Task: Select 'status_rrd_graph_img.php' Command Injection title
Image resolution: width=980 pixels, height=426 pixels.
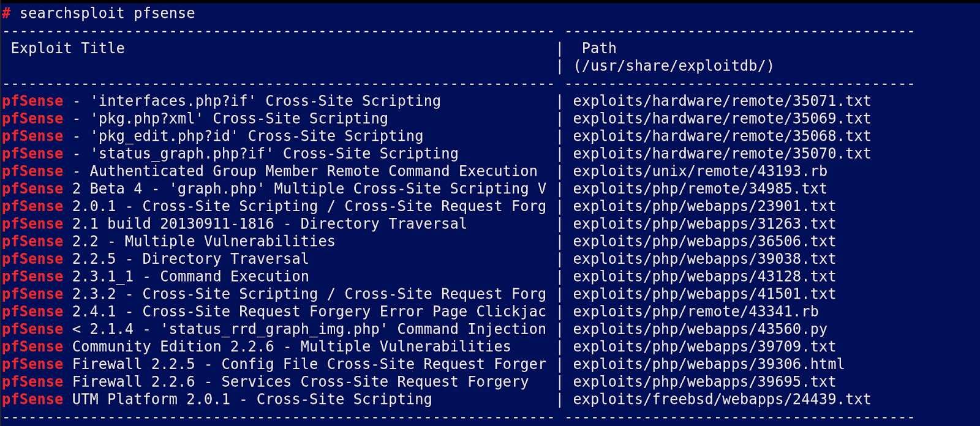Action: coord(274,329)
